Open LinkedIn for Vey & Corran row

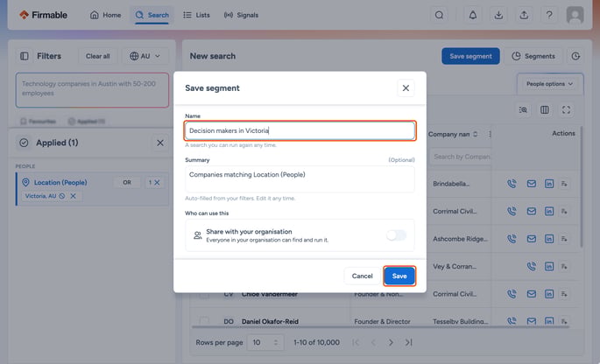click(549, 267)
